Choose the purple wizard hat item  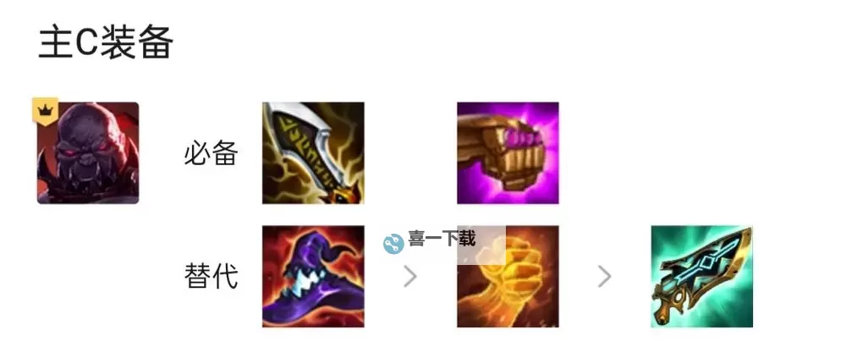313,276
